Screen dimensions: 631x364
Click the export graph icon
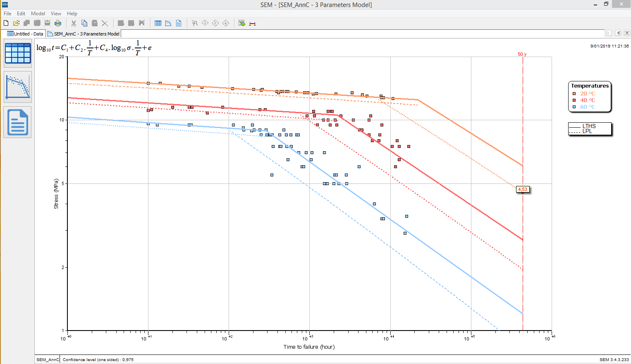242,23
